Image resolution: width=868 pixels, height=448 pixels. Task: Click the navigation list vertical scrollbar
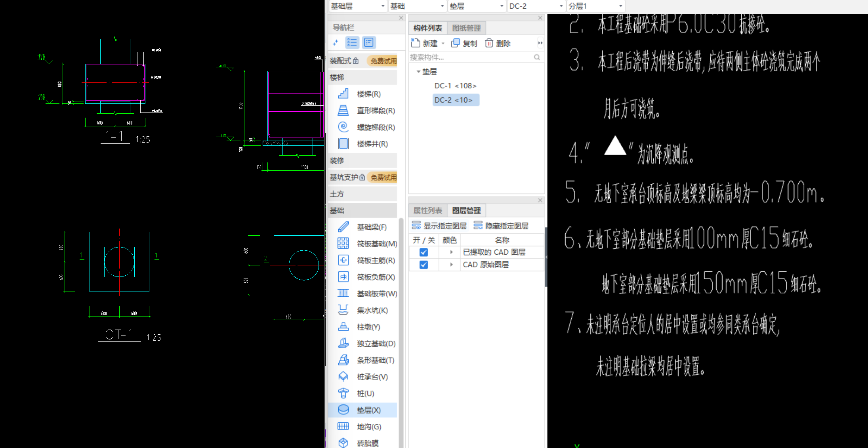pos(401,333)
